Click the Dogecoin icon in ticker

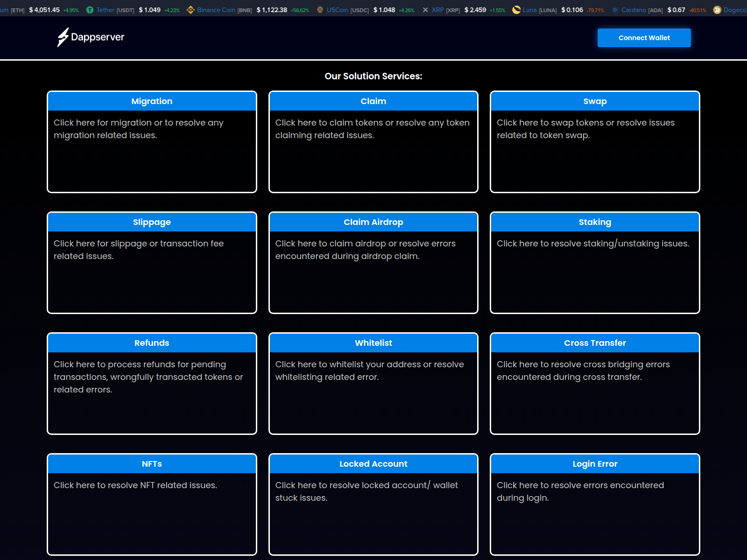[717, 10]
